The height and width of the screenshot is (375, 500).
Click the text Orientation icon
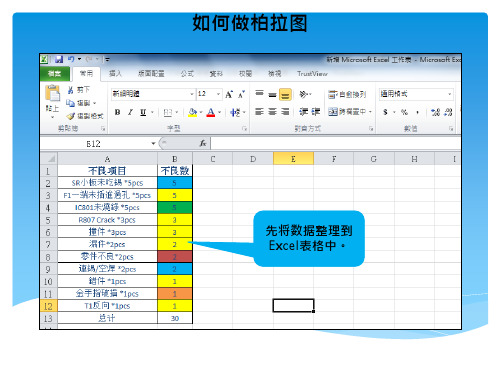coord(303,94)
